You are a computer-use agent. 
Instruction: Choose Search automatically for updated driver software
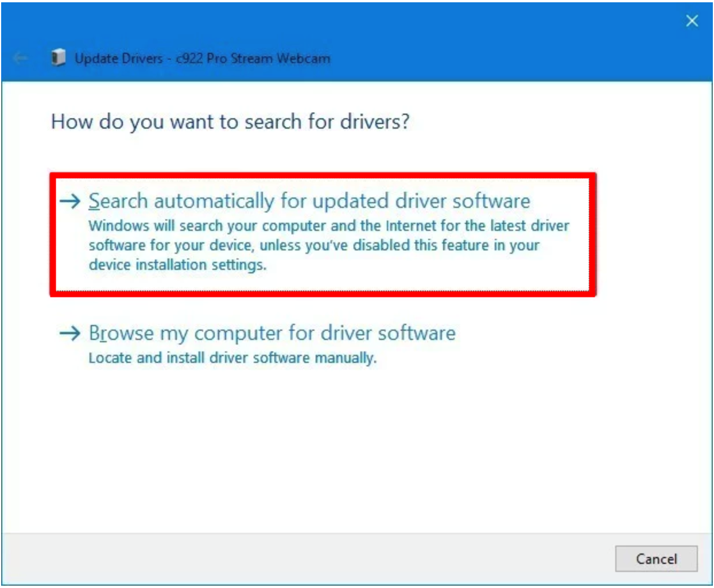(x=323, y=234)
